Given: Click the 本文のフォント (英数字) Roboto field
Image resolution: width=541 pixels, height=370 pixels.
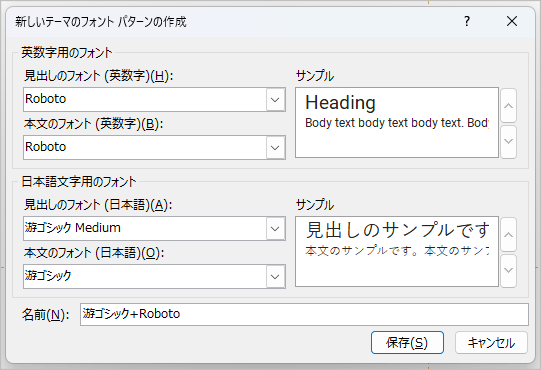Looking at the screenshot, I should click(154, 147).
